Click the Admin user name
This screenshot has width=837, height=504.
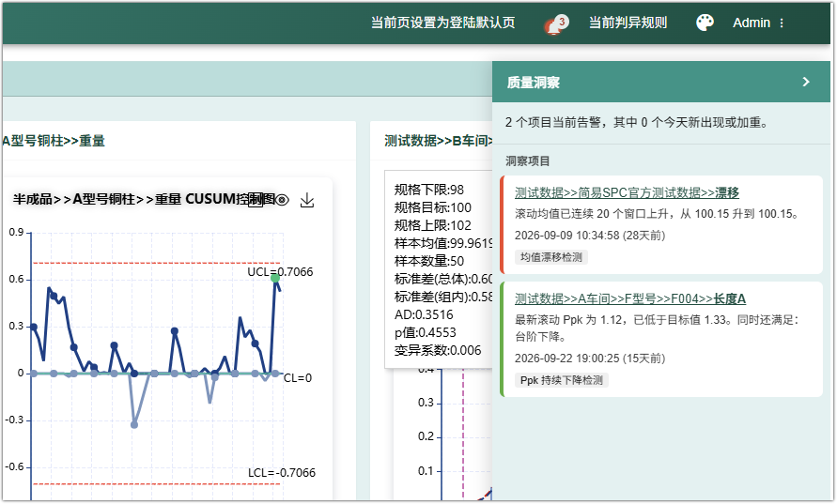[x=752, y=23]
